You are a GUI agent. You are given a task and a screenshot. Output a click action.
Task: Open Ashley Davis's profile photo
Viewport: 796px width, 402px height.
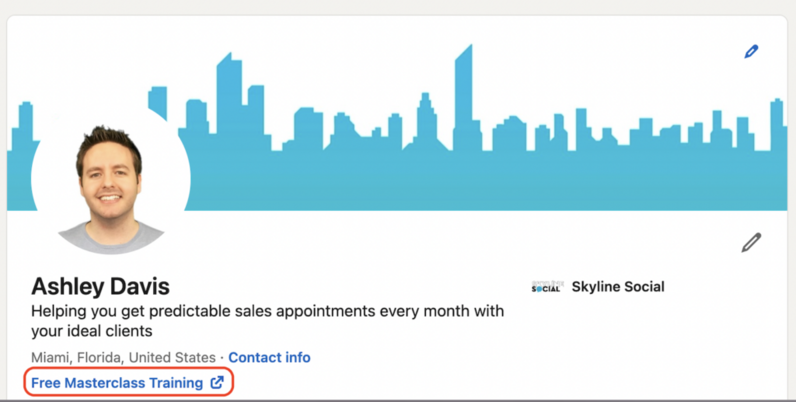coord(110,185)
